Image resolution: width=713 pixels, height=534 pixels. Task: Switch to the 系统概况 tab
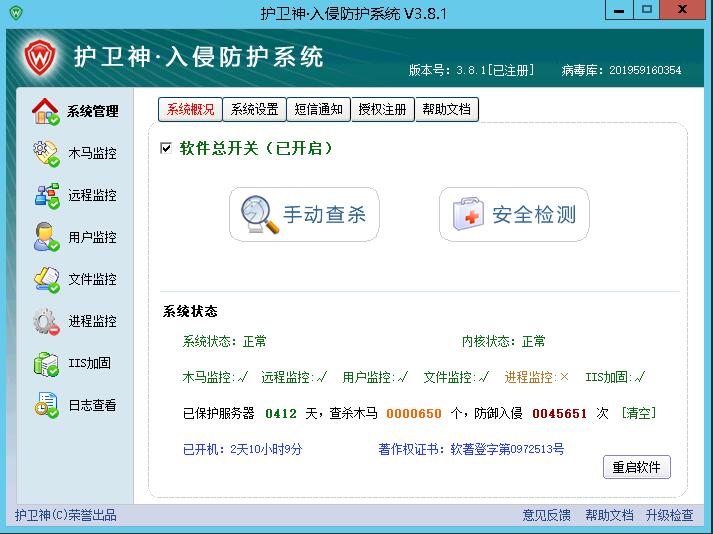190,110
